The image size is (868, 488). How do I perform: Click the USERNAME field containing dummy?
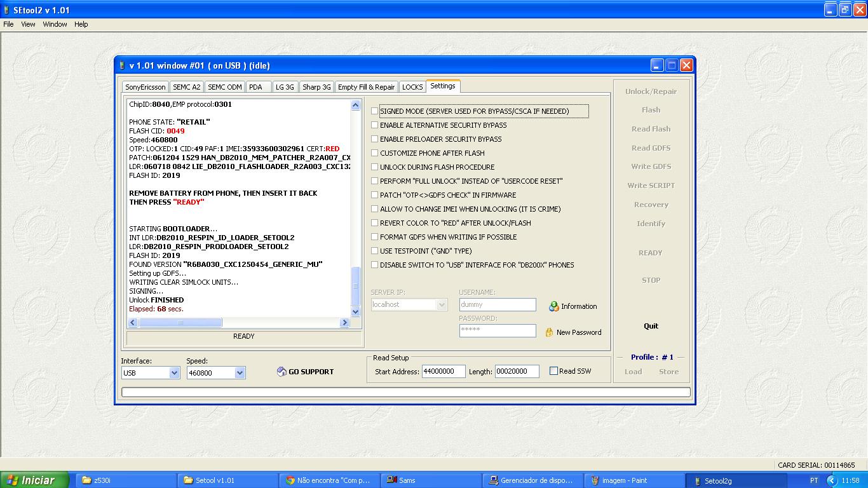[498, 304]
